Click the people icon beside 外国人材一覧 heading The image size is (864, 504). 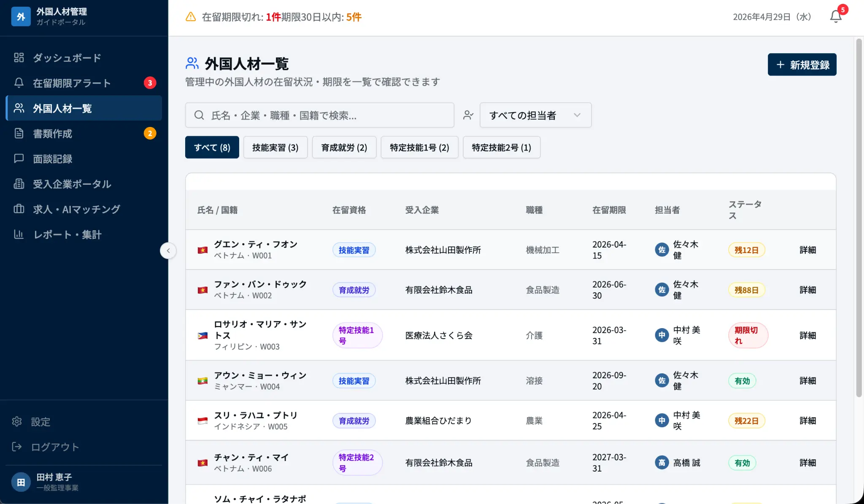192,64
